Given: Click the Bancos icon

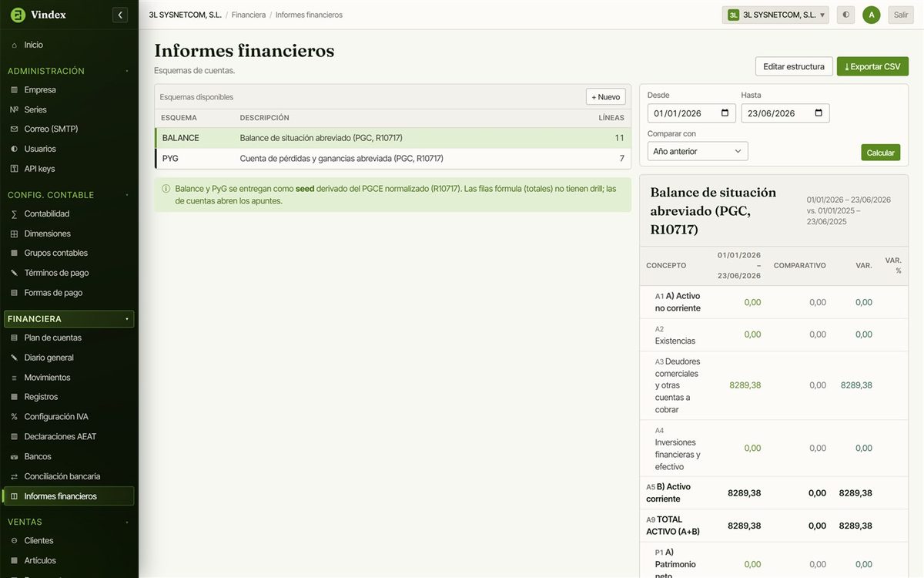Looking at the screenshot, I should pyautogui.click(x=14, y=457).
